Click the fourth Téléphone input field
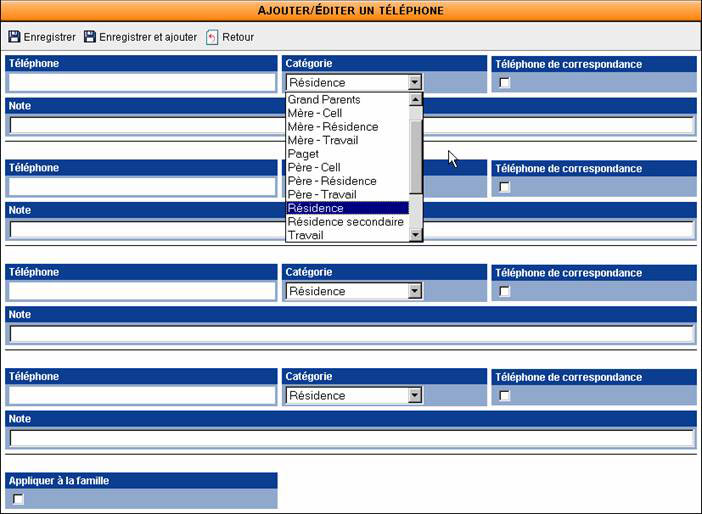The width and height of the screenshot is (702, 514). (142, 396)
